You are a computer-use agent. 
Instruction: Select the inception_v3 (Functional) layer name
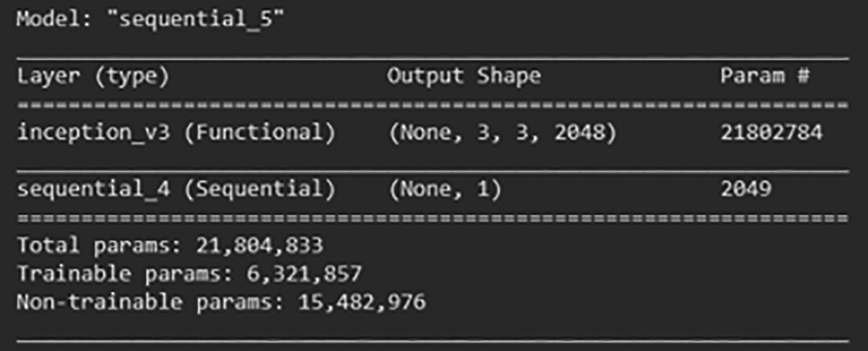176,134
